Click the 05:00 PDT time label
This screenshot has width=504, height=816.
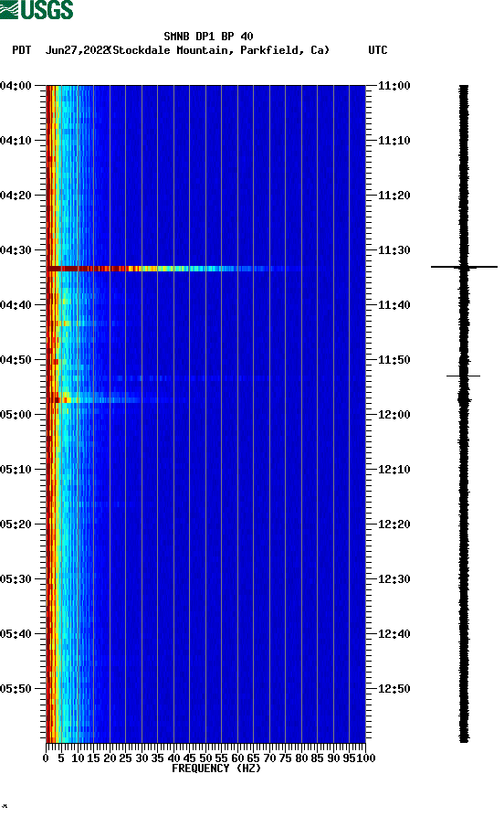point(16,415)
